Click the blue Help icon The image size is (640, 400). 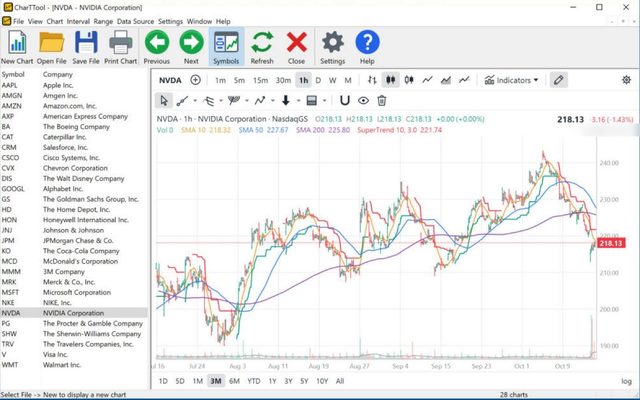pyautogui.click(x=367, y=42)
